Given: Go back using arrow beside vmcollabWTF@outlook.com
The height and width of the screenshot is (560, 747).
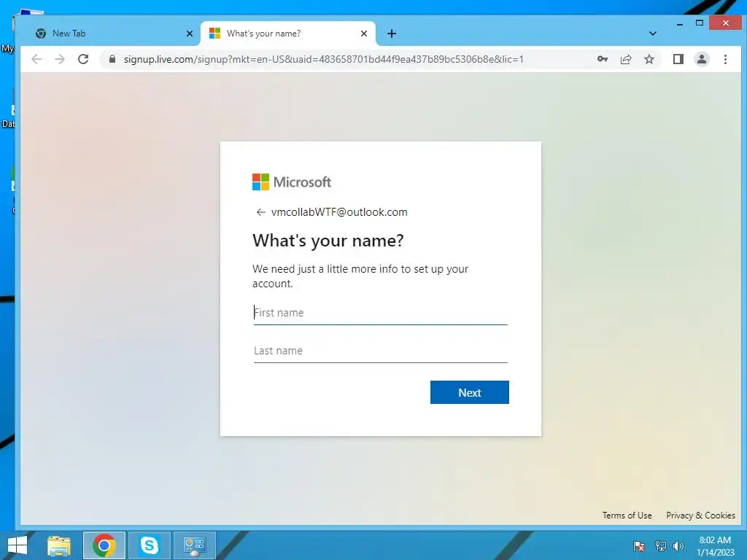Looking at the screenshot, I should click(260, 212).
